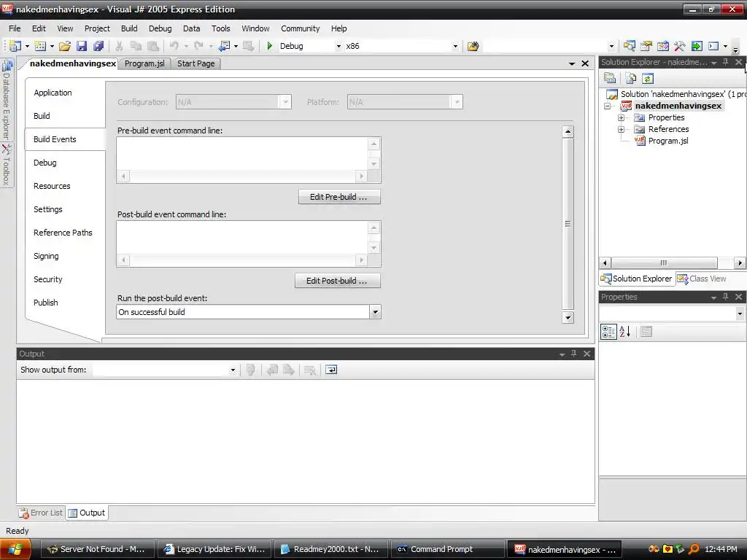Screen dimensions: 747x560
Task: Click the Navigate Backward icon
Action: (225, 46)
